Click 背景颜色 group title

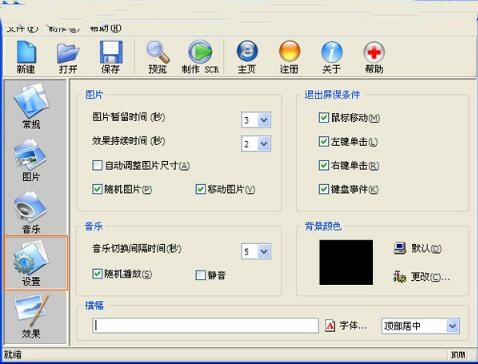point(323,226)
